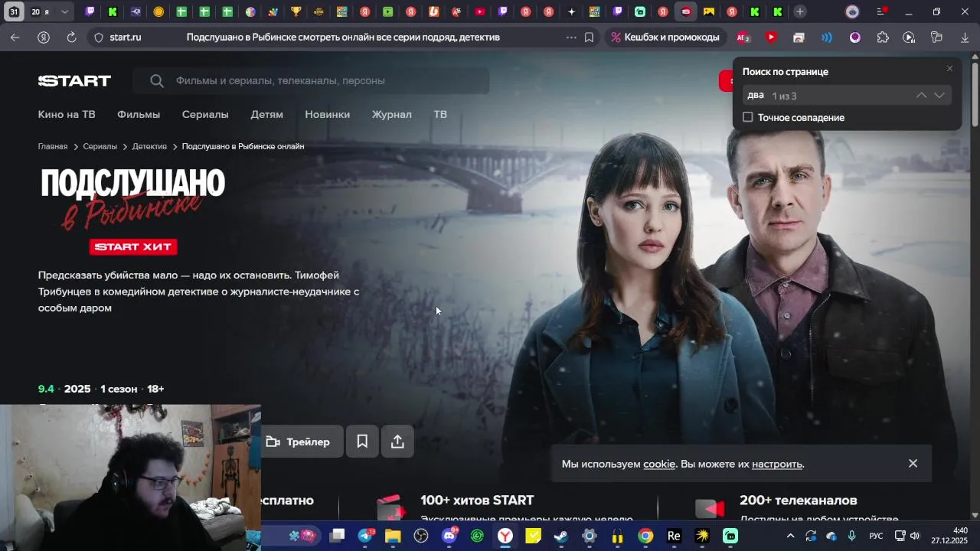Open the Фильмы section
The image size is (980, 551).
click(x=139, y=114)
